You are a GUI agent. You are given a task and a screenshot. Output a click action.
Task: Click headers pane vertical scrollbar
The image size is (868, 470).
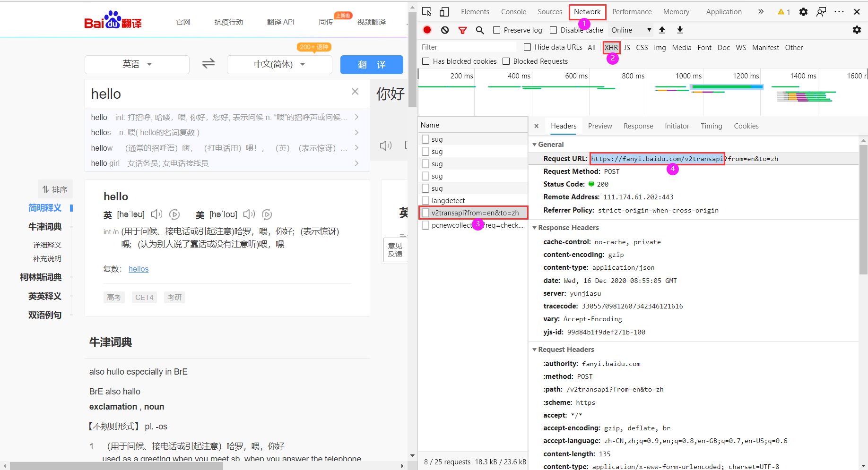tap(863, 210)
